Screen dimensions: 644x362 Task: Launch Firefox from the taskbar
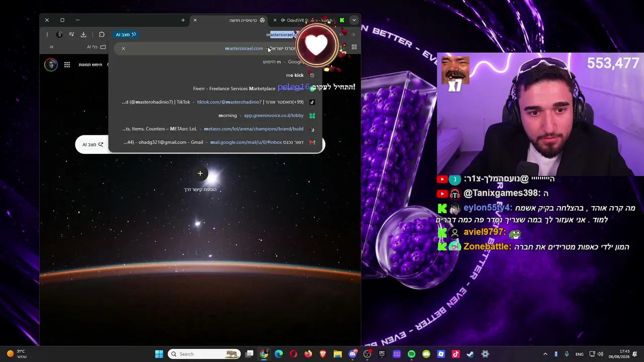coord(308,354)
